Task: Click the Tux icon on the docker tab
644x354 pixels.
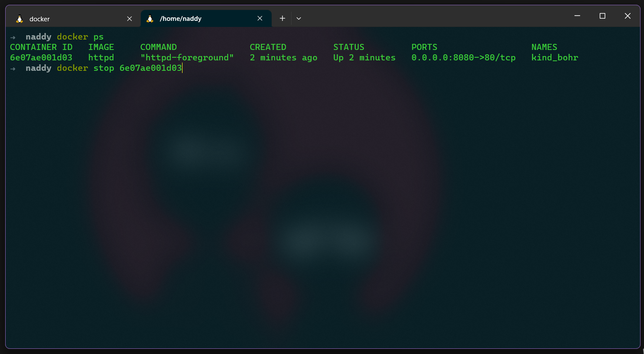Action: [19, 18]
